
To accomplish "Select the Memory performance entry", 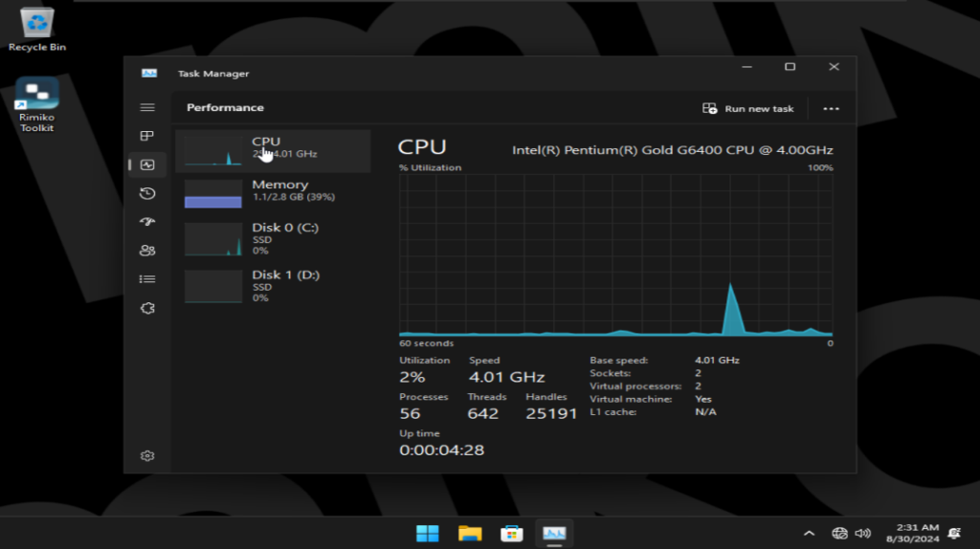I will click(273, 194).
